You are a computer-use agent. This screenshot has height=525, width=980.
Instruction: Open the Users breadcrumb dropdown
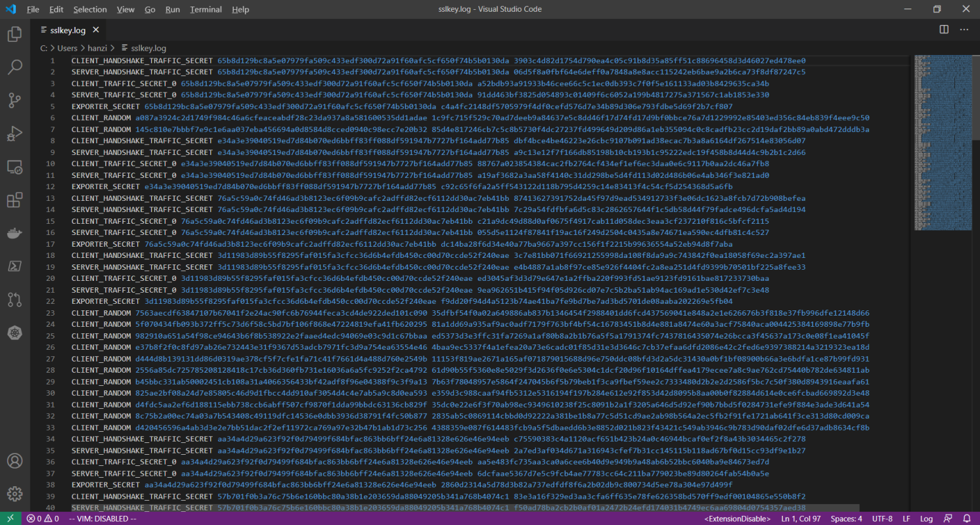coord(67,47)
